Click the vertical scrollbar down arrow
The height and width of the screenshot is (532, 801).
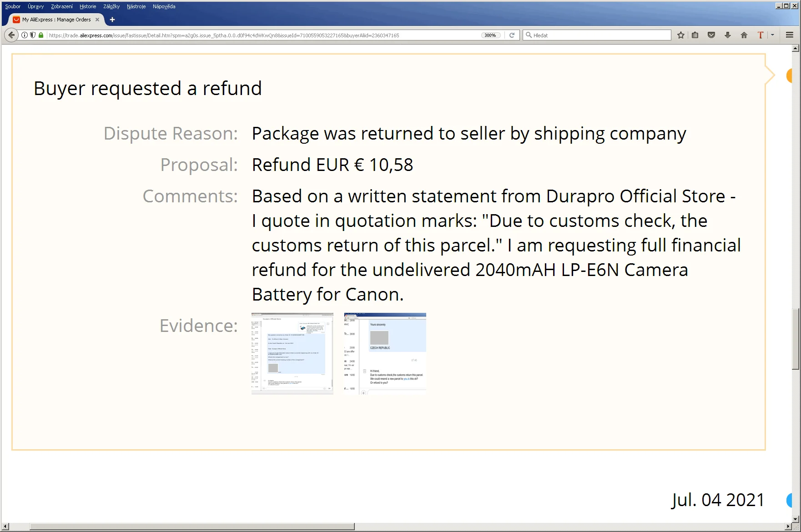click(x=796, y=519)
